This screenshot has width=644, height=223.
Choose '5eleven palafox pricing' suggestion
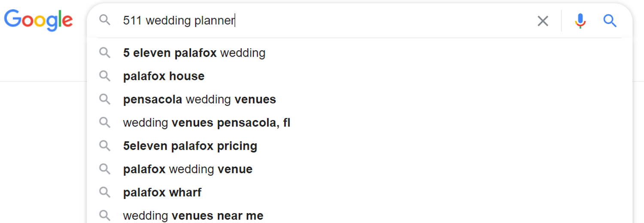tap(360, 146)
